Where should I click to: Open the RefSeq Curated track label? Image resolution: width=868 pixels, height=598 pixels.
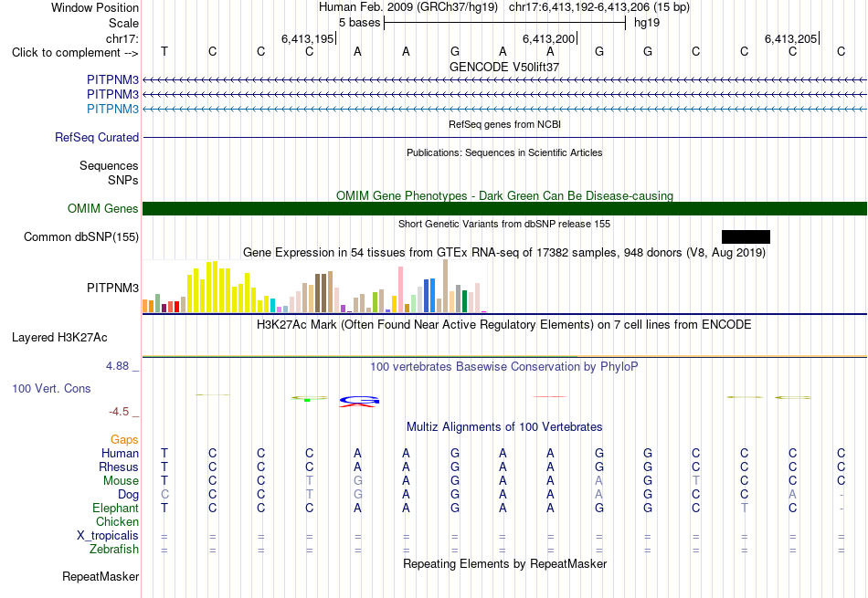pos(96,137)
